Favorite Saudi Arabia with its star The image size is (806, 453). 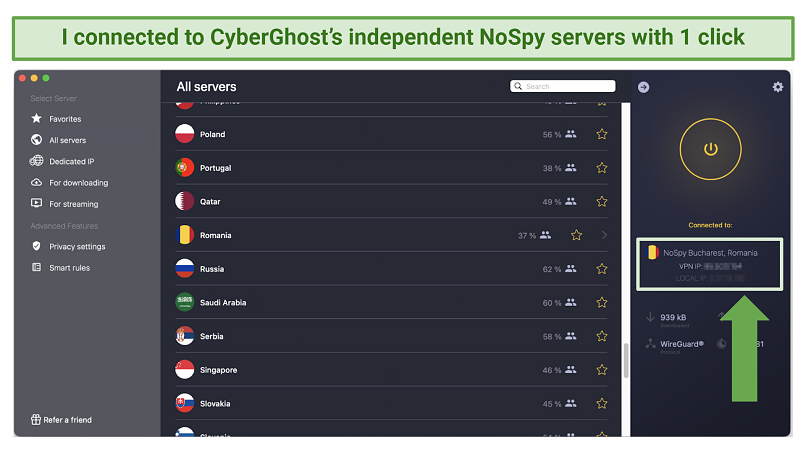602,302
